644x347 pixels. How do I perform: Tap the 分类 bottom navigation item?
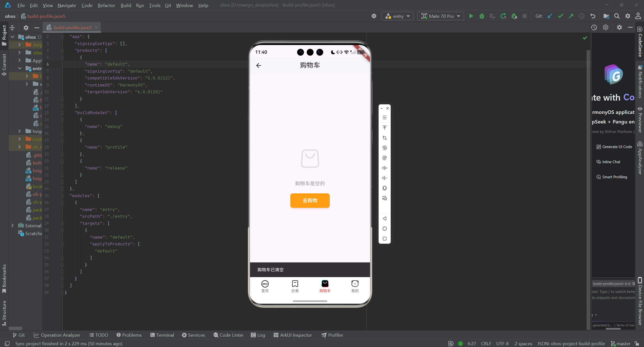[295, 286]
